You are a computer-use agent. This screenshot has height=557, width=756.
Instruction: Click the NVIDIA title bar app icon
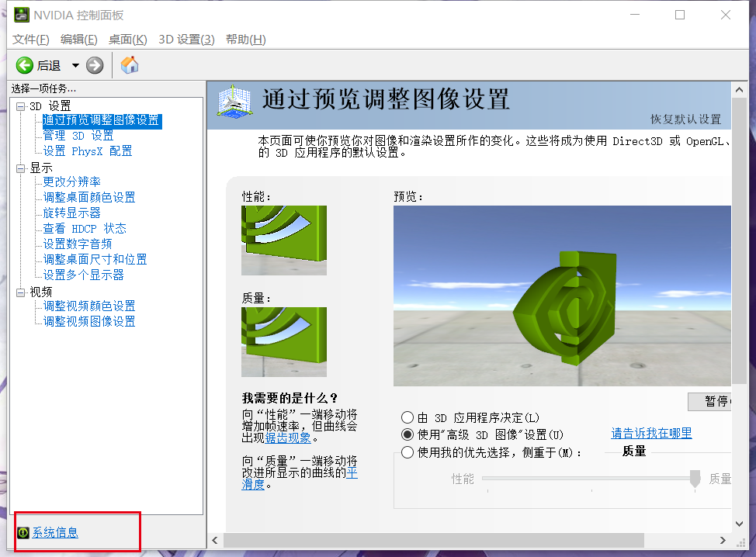(x=21, y=15)
